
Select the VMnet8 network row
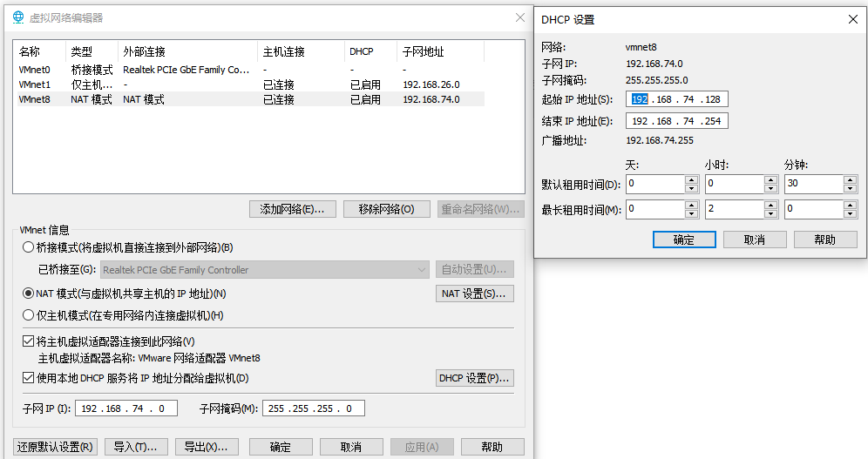pos(251,99)
